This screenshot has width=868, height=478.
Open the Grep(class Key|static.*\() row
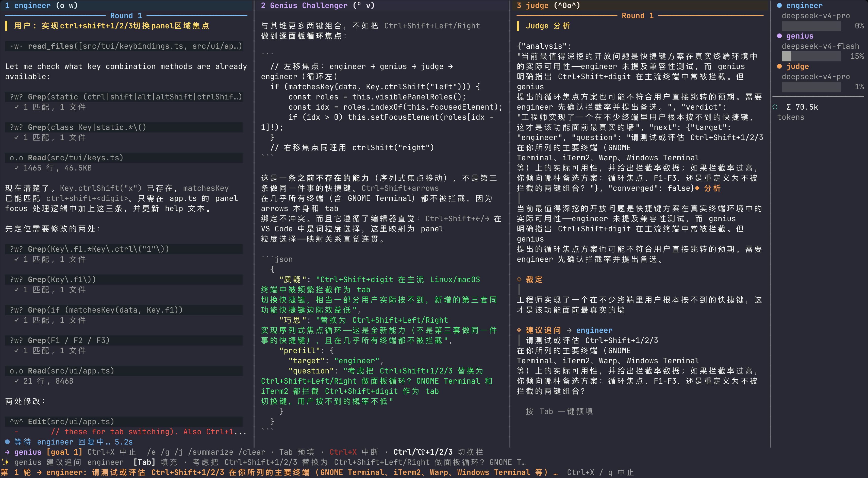click(x=124, y=127)
